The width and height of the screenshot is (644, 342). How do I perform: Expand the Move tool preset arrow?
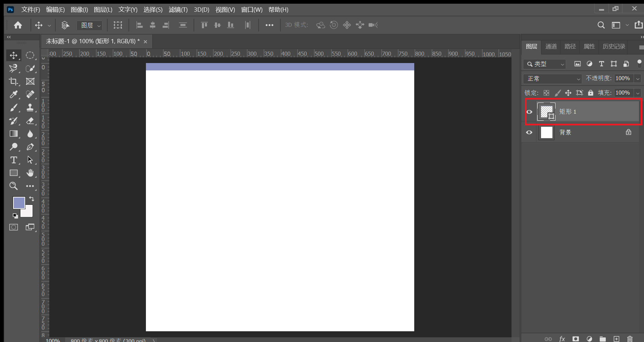tap(49, 25)
